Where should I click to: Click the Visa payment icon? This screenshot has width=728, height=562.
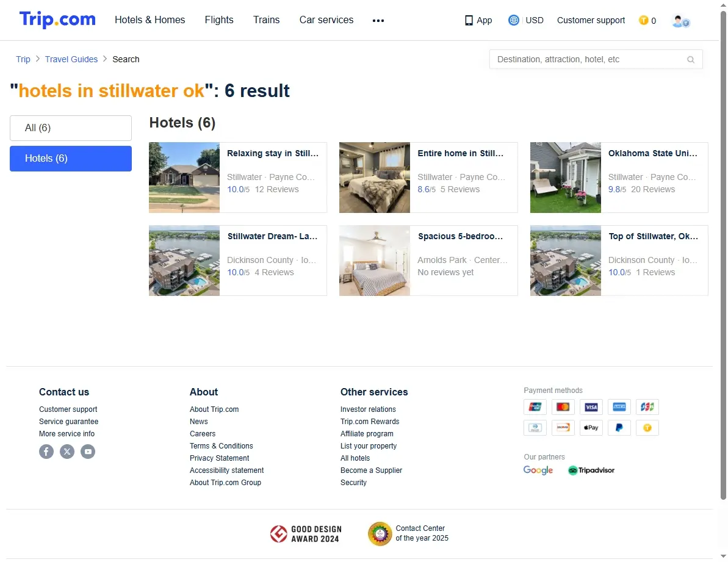pyautogui.click(x=591, y=407)
